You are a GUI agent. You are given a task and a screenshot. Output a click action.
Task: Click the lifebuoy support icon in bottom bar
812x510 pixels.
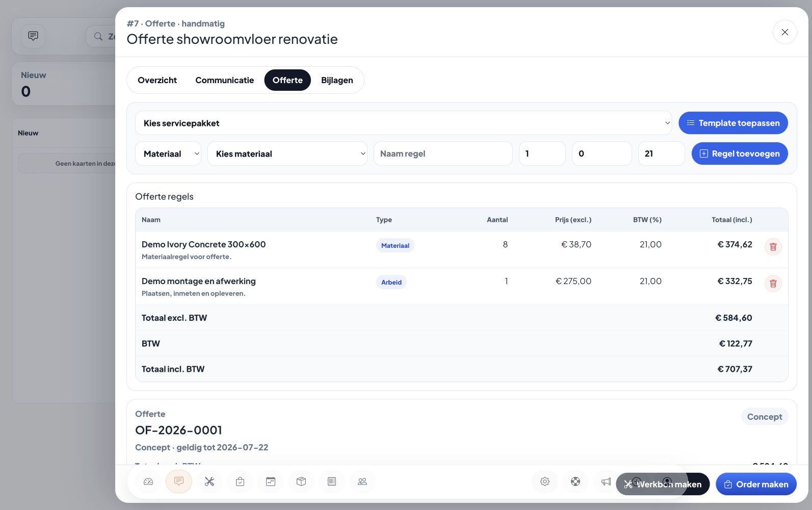tap(575, 481)
